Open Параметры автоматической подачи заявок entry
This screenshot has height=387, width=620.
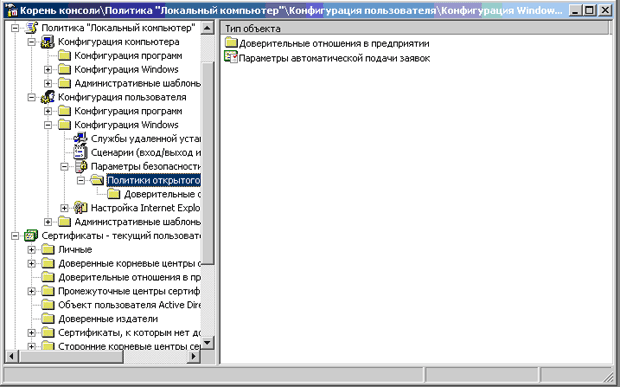(x=334, y=58)
